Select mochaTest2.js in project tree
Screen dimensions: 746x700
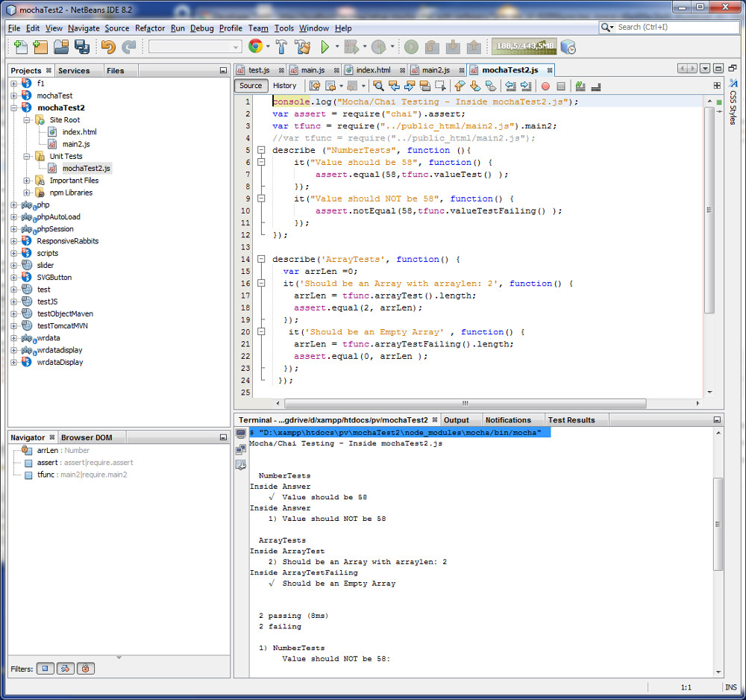click(86, 169)
